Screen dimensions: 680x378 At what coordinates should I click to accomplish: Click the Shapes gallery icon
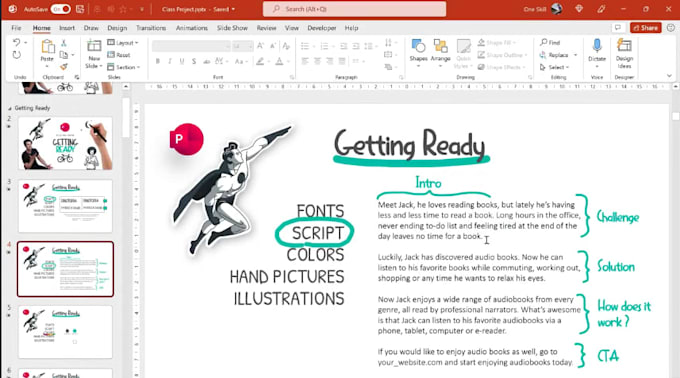tap(418, 46)
